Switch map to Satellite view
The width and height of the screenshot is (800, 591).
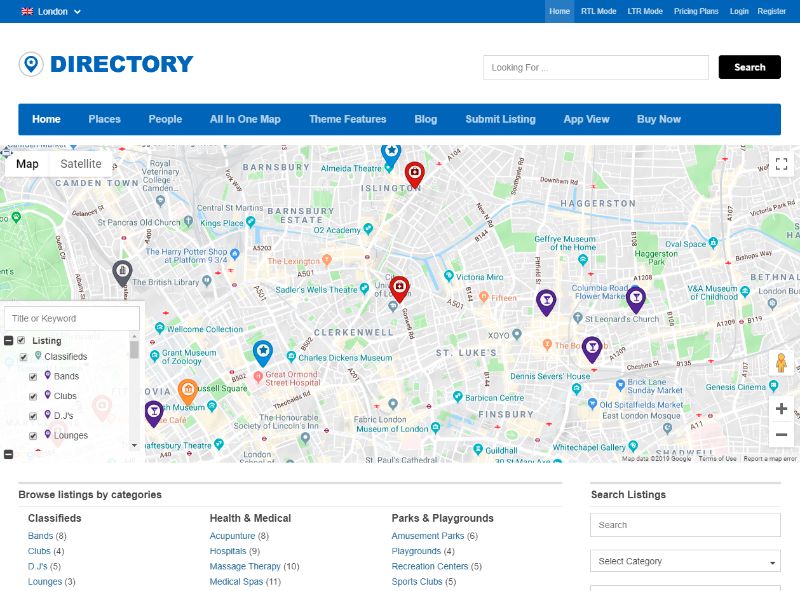coord(81,164)
